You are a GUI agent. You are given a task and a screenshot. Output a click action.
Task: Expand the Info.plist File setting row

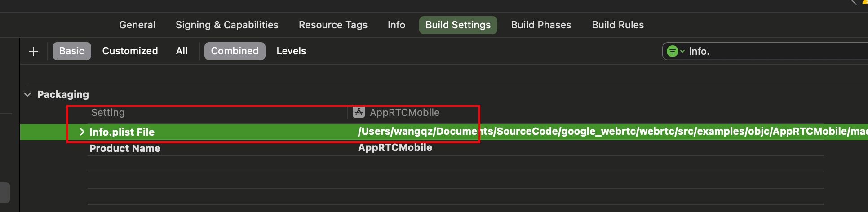click(82, 132)
